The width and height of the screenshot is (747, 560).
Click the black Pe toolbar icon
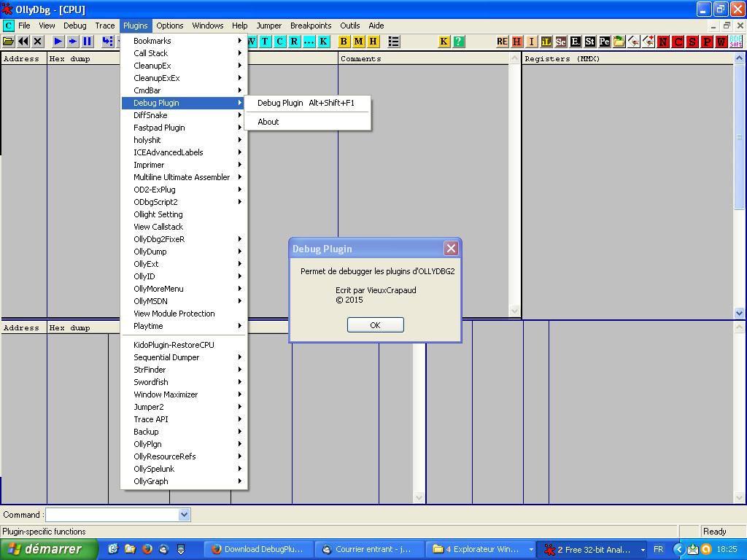pyautogui.click(x=605, y=42)
